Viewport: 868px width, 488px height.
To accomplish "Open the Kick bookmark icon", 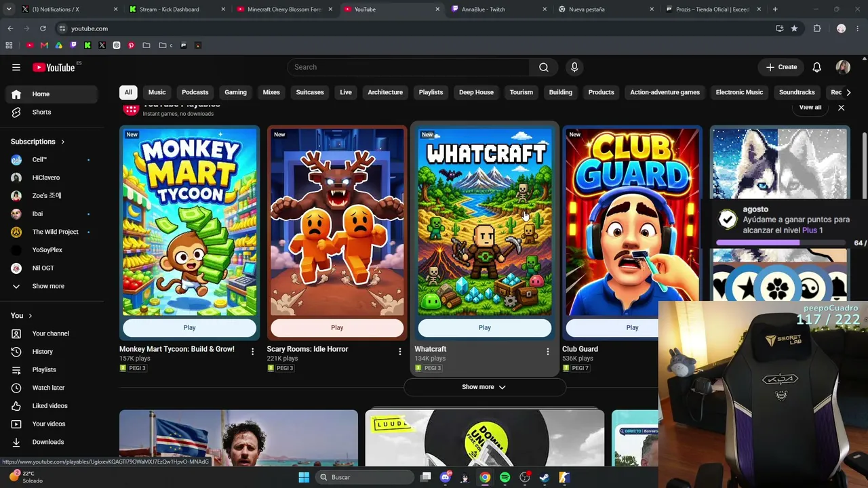I will click(x=87, y=45).
